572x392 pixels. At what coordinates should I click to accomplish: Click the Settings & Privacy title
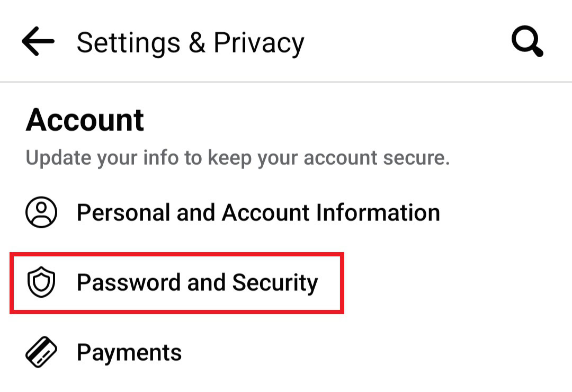190,42
